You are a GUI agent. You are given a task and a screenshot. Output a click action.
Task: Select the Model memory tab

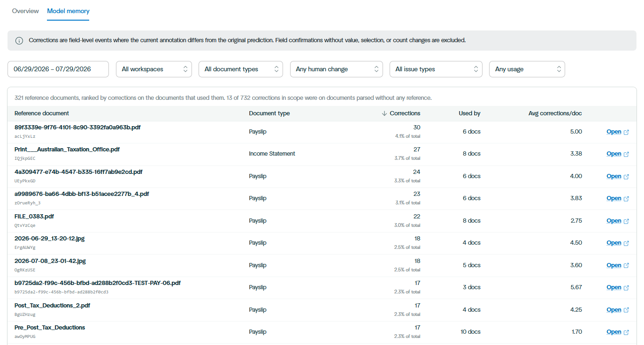(68, 11)
